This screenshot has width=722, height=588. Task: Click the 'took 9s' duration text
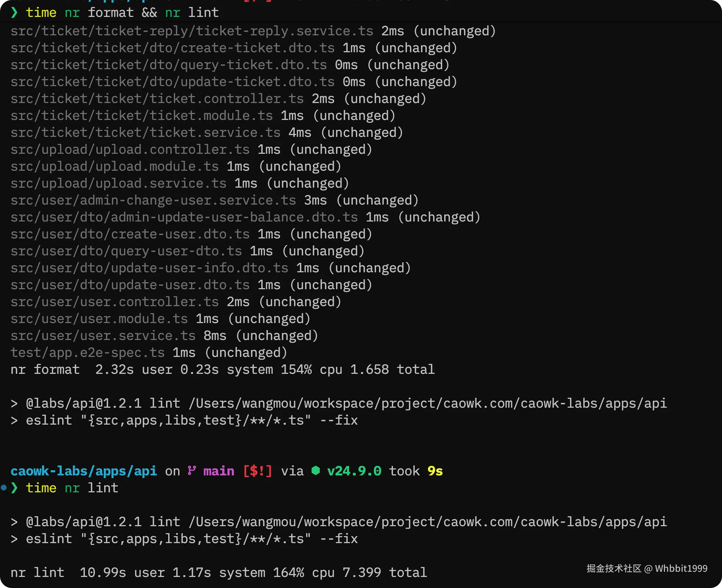click(416, 471)
